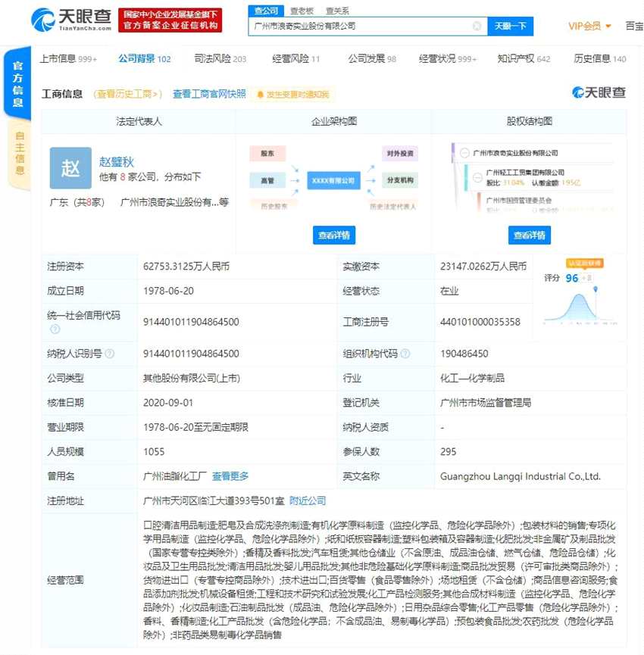Open the 公司发展 tab
This screenshot has width=644, height=655.
pyautogui.click(x=372, y=59)
